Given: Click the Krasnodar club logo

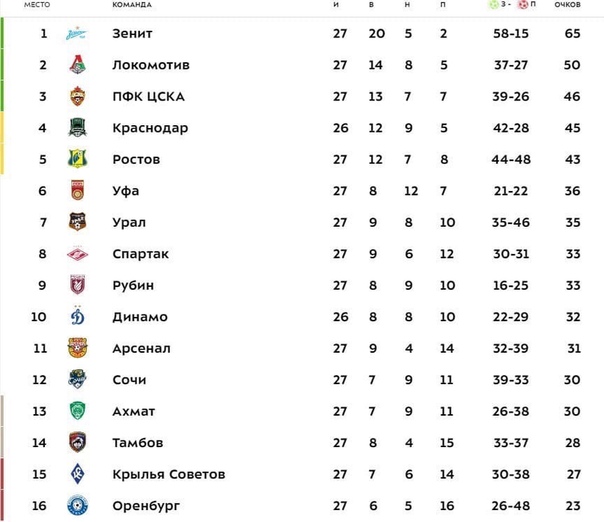Looking at the screenshot, I should click(x=78, y=128).
